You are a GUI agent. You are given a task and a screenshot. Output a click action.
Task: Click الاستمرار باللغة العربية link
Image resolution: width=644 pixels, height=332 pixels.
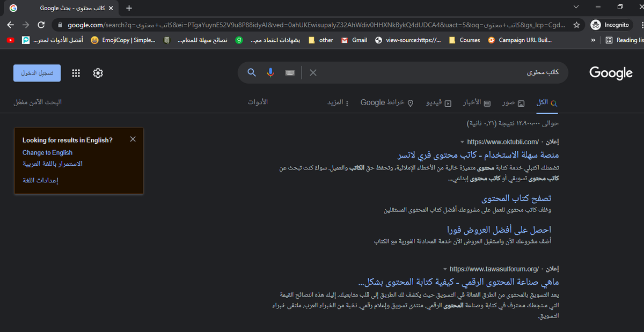pyautogui.click(x=53, y=164)
